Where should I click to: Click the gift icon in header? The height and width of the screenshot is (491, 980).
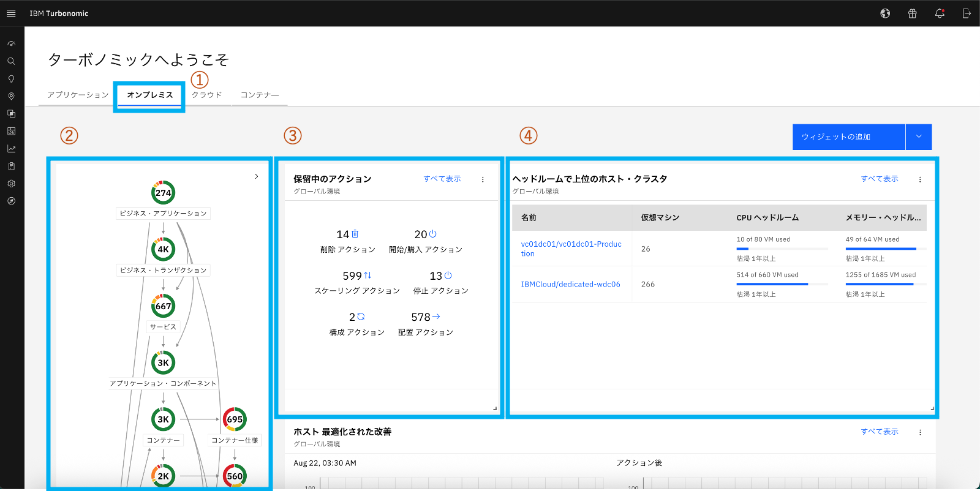[912, 13]
